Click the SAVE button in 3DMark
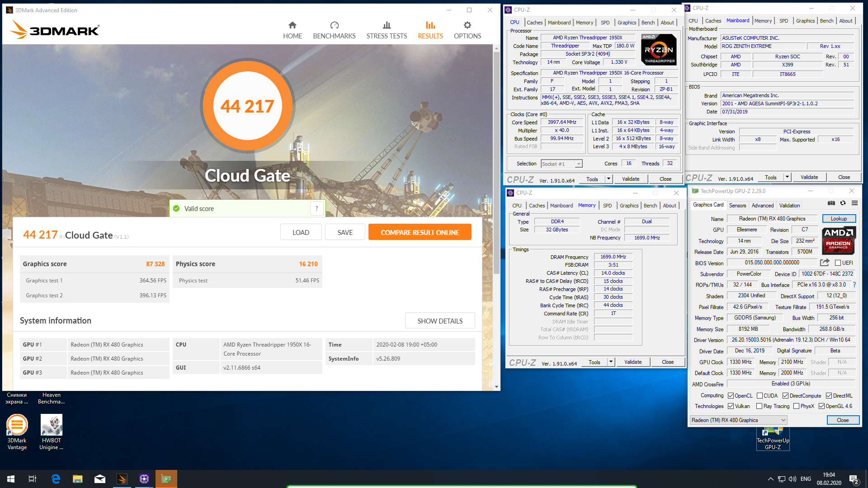This screenshot has width=868, height=488. (x=345, y=232)
